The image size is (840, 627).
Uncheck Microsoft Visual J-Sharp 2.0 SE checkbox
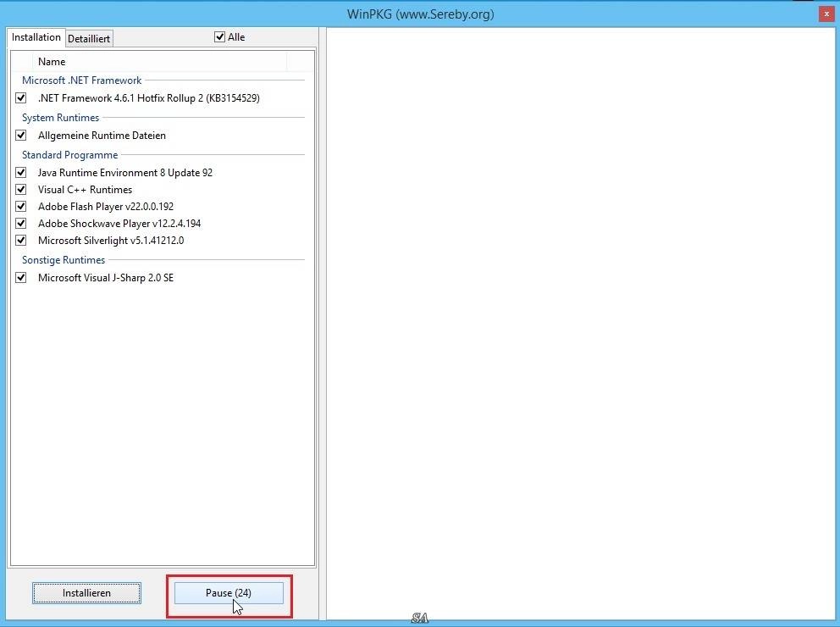click(x=21, y=278)
